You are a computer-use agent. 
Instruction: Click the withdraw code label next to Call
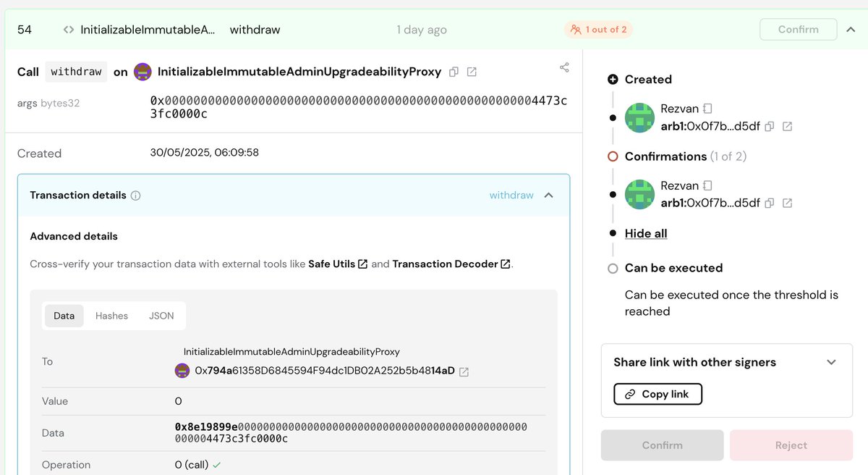tap(76, 72)
